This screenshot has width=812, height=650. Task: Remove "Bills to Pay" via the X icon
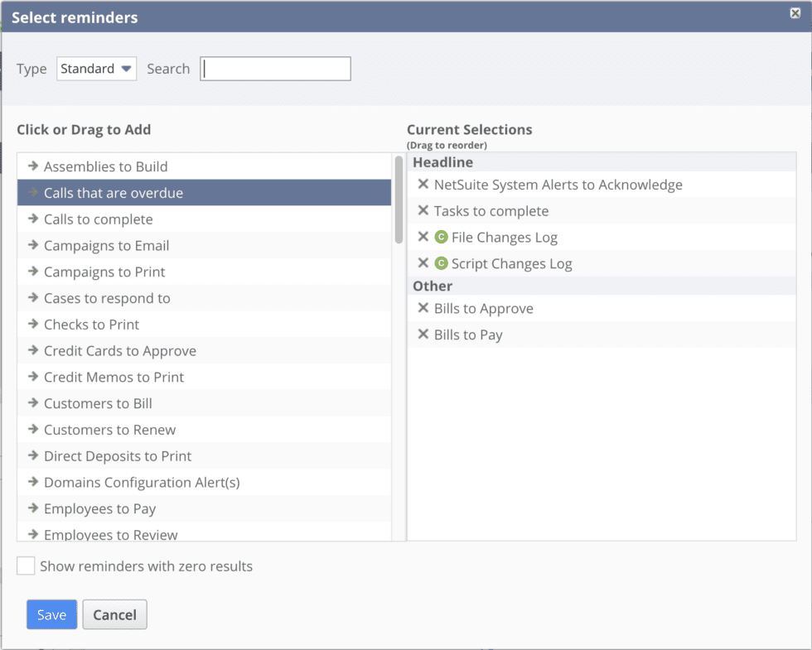point(423,335)
